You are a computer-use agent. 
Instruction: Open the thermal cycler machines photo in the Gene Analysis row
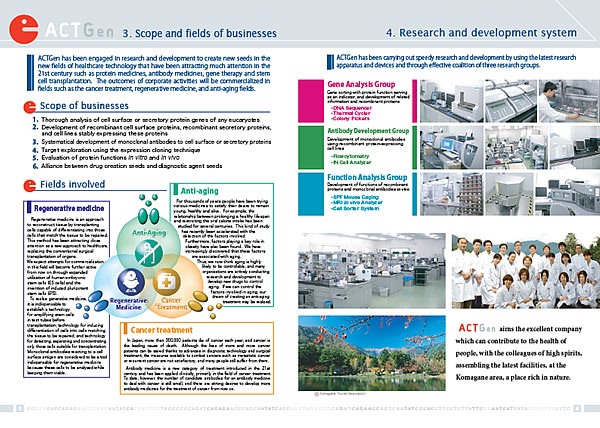(511, 101)
